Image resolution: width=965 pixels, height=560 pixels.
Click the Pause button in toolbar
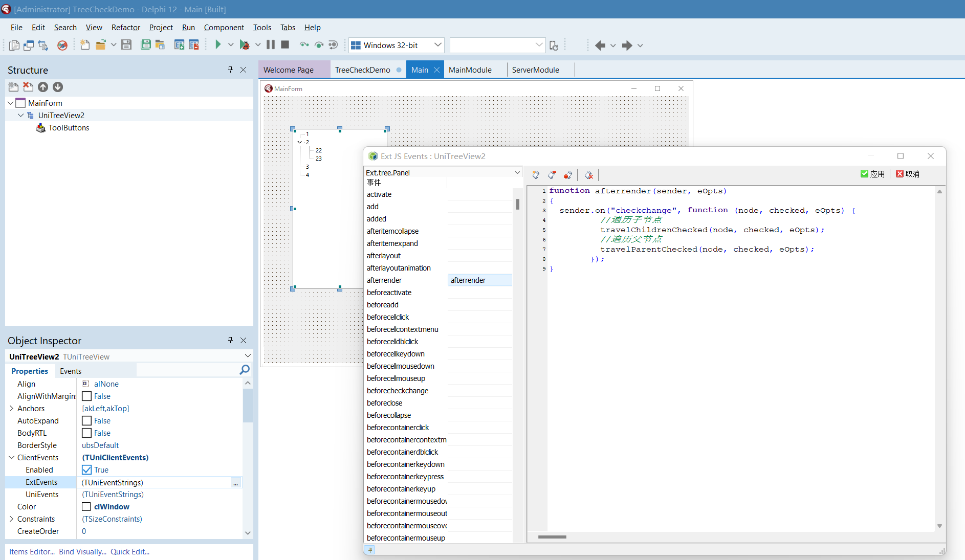tap(271, 45)
